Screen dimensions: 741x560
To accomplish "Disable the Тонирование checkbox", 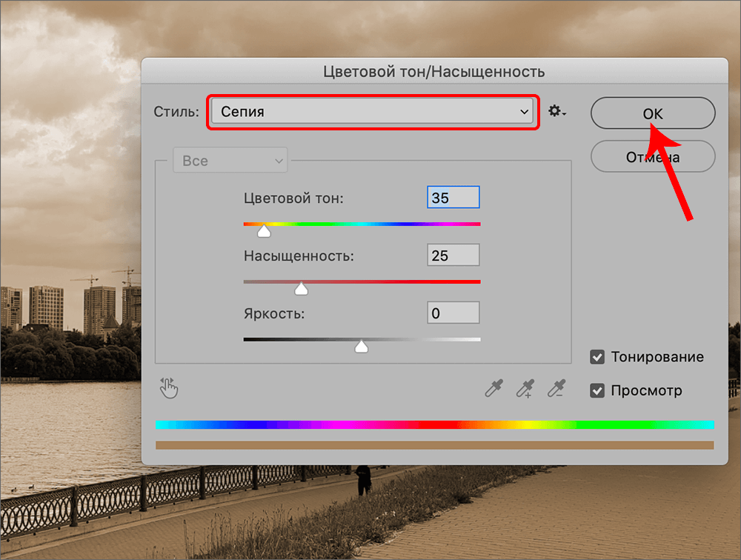I will 597,357.
